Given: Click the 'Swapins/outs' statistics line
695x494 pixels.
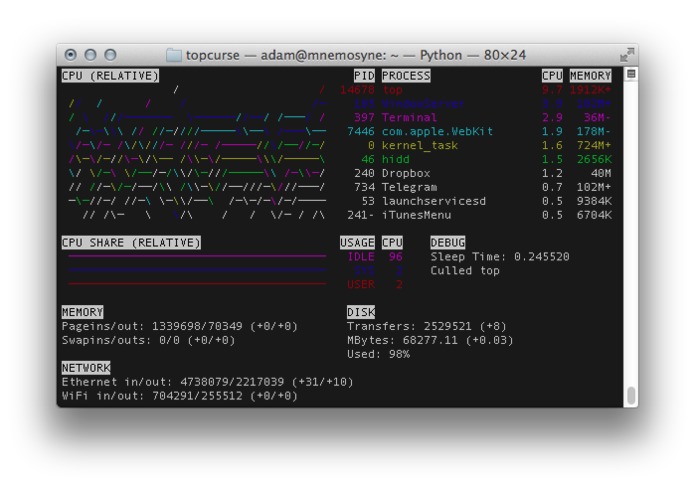Looking at the screenshot, I should [x=148, y=340].
